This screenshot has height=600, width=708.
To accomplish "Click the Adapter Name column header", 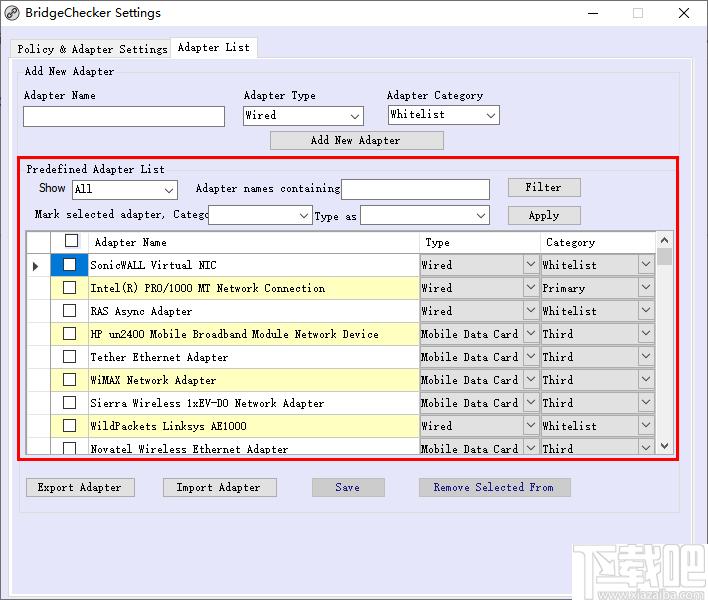I will click(x=254, y=242).
